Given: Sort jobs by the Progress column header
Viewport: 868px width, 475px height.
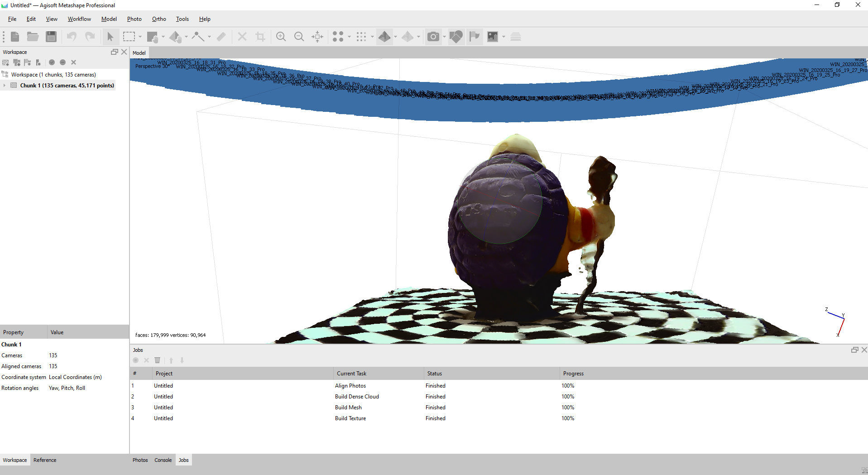Looking at the screenshot, I should click(714, 374).
